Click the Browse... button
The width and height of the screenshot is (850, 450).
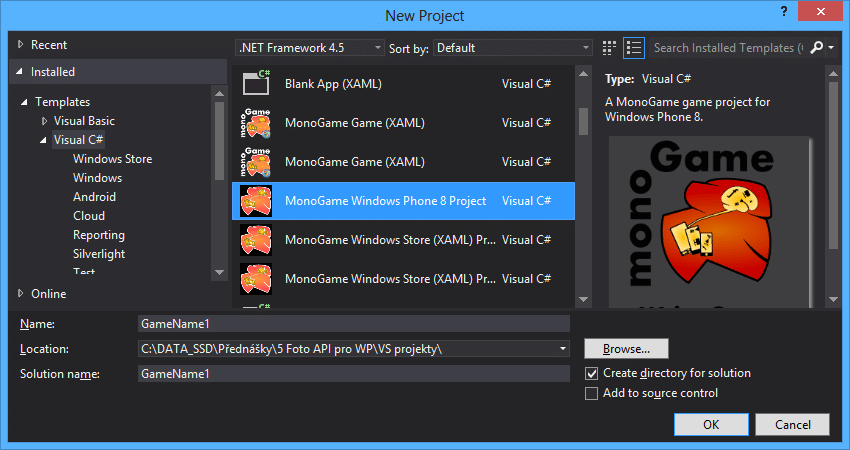pyautogui.click(x=626, y=349)
